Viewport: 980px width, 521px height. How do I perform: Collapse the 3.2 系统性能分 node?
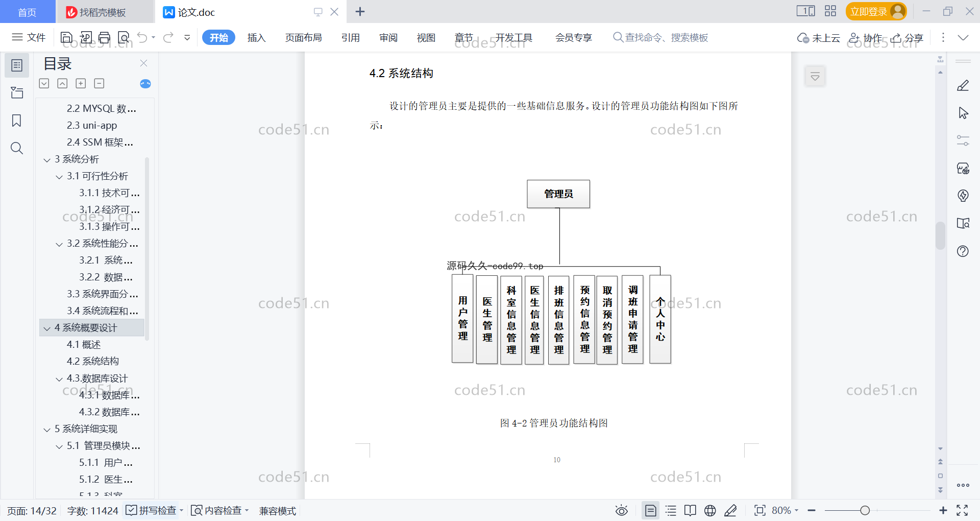point(59,244)
